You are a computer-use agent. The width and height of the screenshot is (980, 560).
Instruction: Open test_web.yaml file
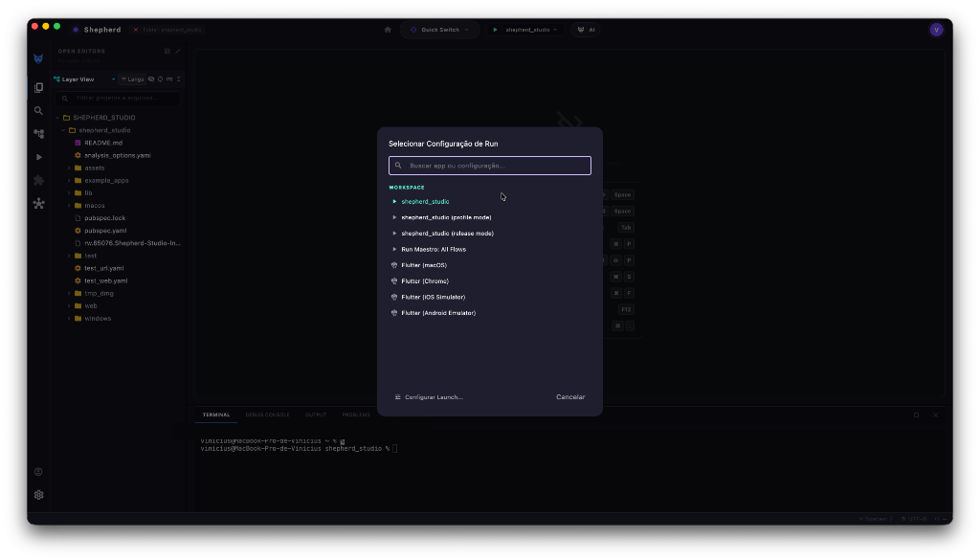105,280
